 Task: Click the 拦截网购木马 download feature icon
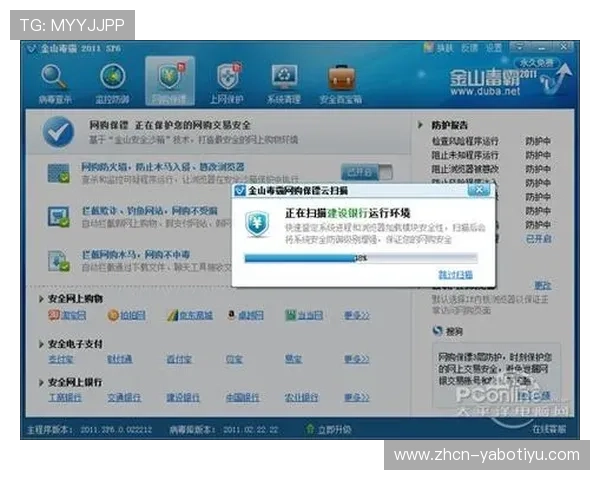(x=58, y=260)
